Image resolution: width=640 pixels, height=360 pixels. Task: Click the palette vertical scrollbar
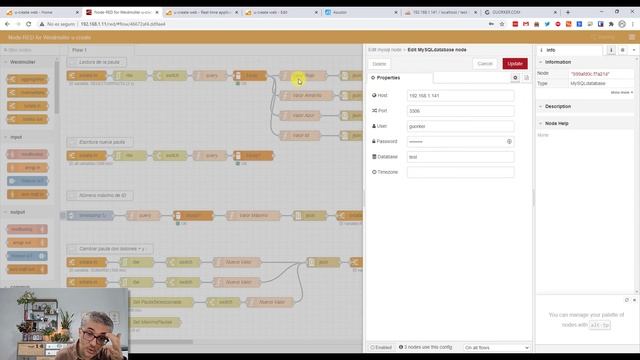coord(56,88)
